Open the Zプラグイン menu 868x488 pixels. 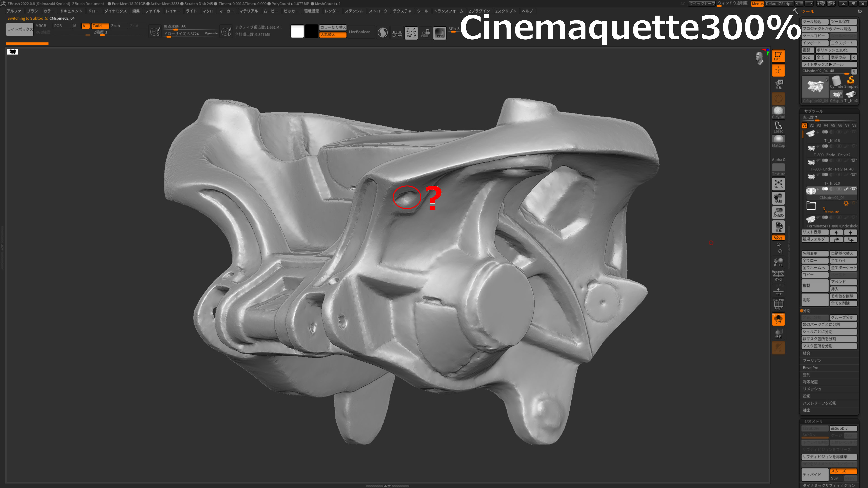click(x=479, y=11)
